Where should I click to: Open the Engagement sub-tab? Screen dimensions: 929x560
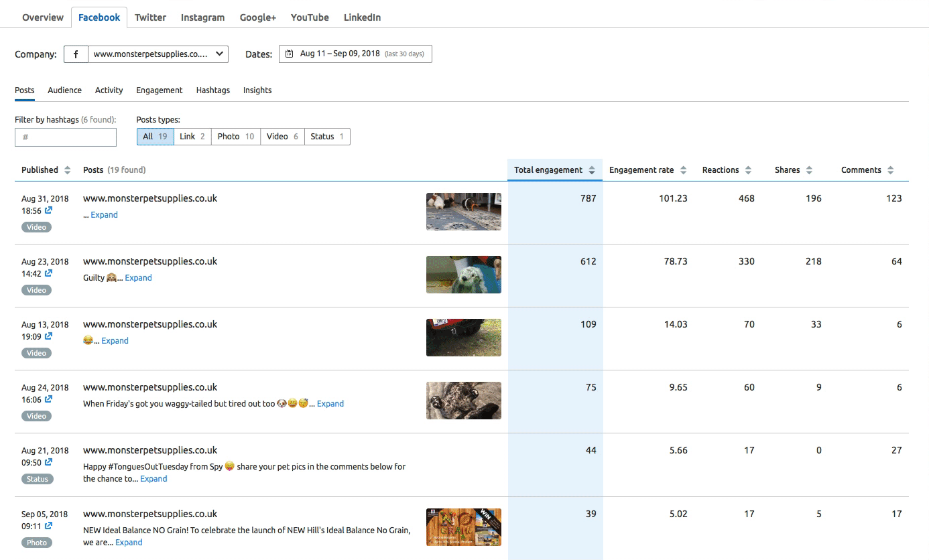(x=160, y=90)
